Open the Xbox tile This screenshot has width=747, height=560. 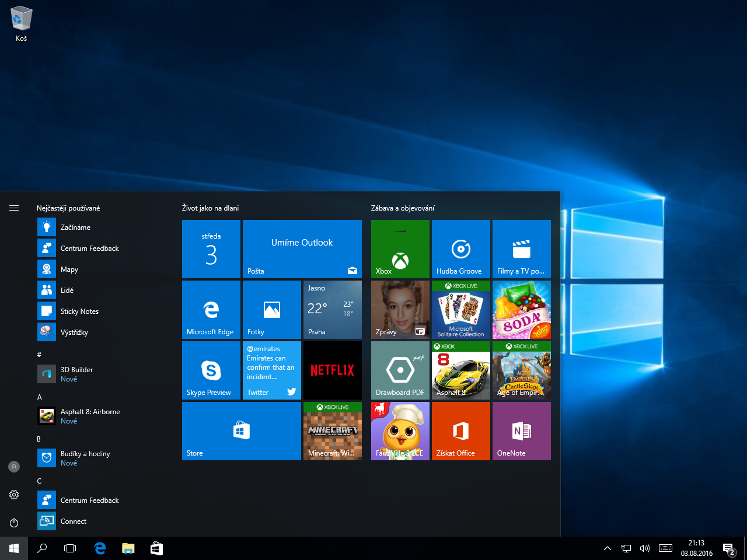[x=400, y=249]
